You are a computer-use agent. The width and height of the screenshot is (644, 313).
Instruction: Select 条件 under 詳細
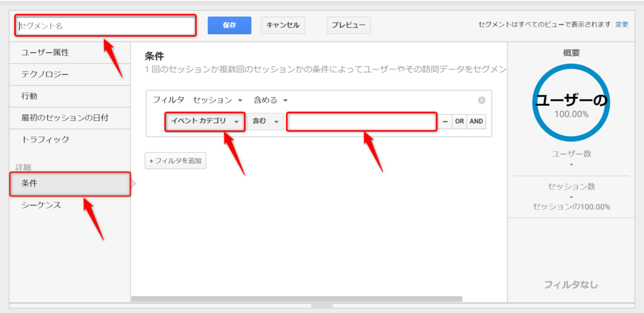tap(70, 184)
